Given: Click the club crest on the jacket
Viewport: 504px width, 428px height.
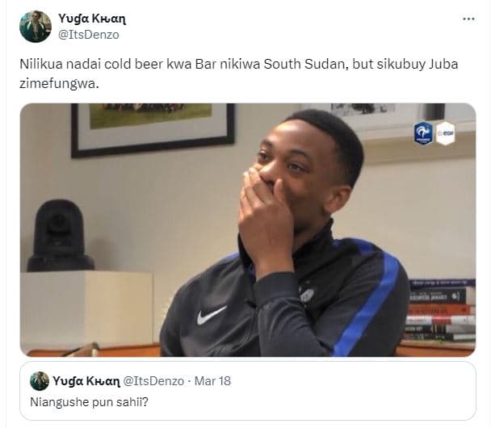Looking at the screenshot, I should point(307,296).
